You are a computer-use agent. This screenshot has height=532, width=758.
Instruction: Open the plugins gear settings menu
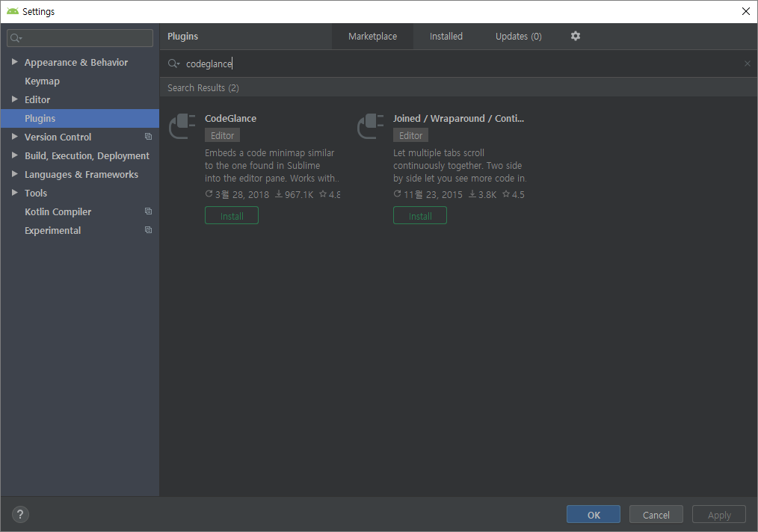pos(576,37)
